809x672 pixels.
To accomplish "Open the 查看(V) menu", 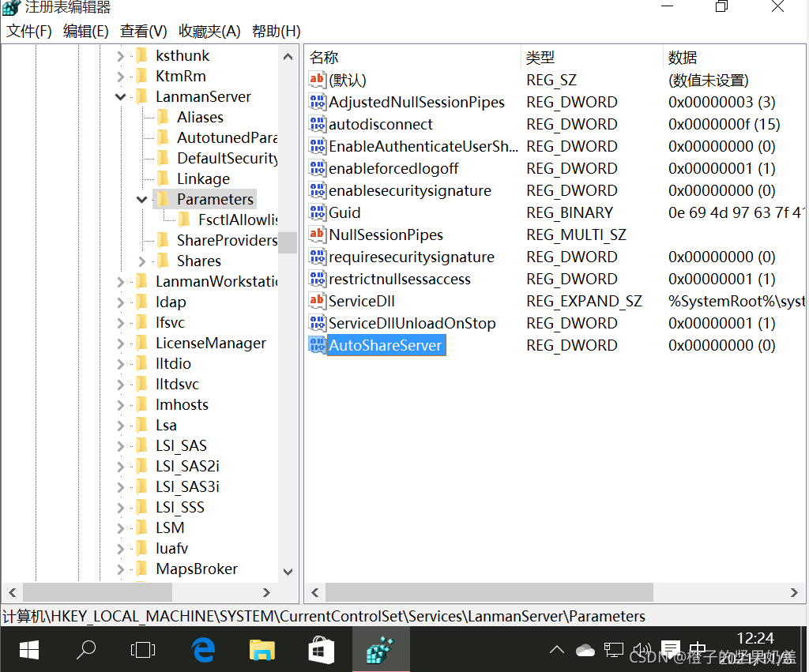I will click(144, 31).
